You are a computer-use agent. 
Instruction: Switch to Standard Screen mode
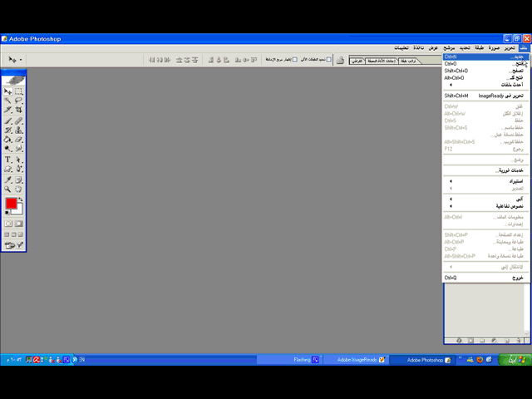tap(7, 234)
